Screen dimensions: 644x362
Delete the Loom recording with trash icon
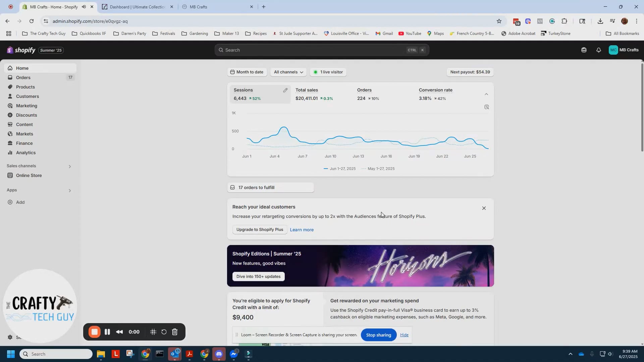(x=175, y=332)
